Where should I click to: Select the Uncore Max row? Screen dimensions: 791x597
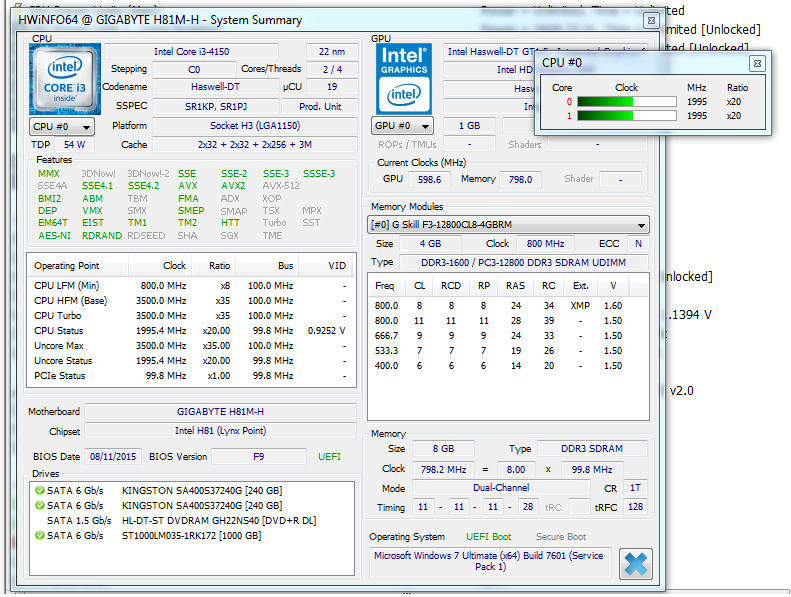point(191,346)
